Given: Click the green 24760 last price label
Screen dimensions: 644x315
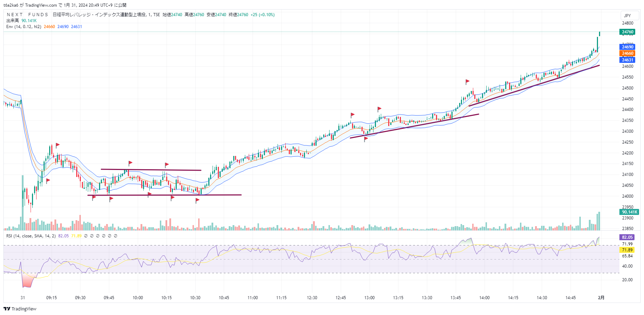Looking at the screenshot, I should 627,32.
